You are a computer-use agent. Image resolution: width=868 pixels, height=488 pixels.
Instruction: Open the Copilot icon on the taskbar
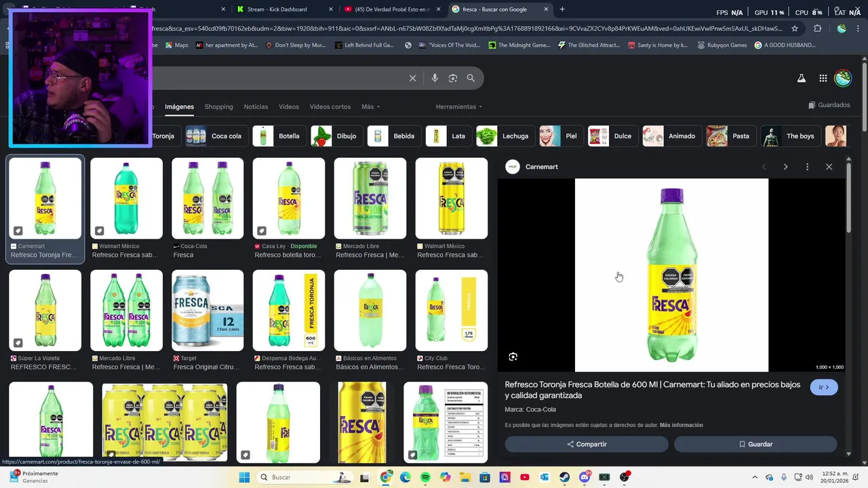point(445,477)
